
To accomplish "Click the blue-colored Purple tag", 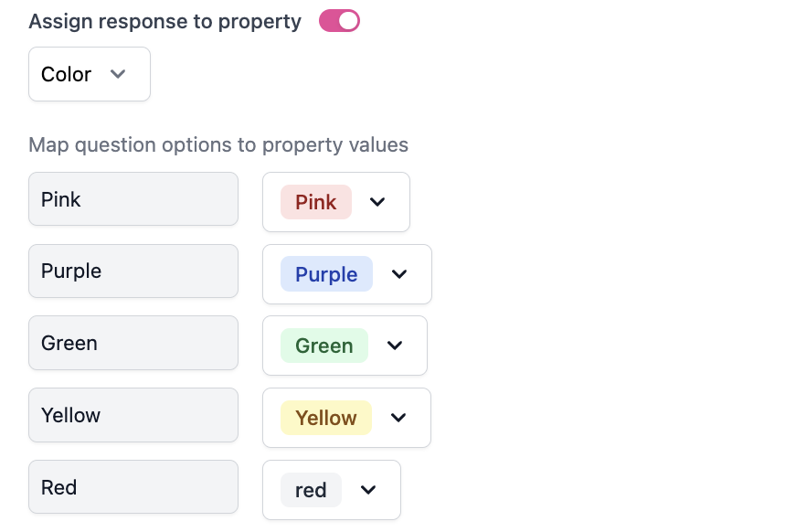I will (326, 274).
